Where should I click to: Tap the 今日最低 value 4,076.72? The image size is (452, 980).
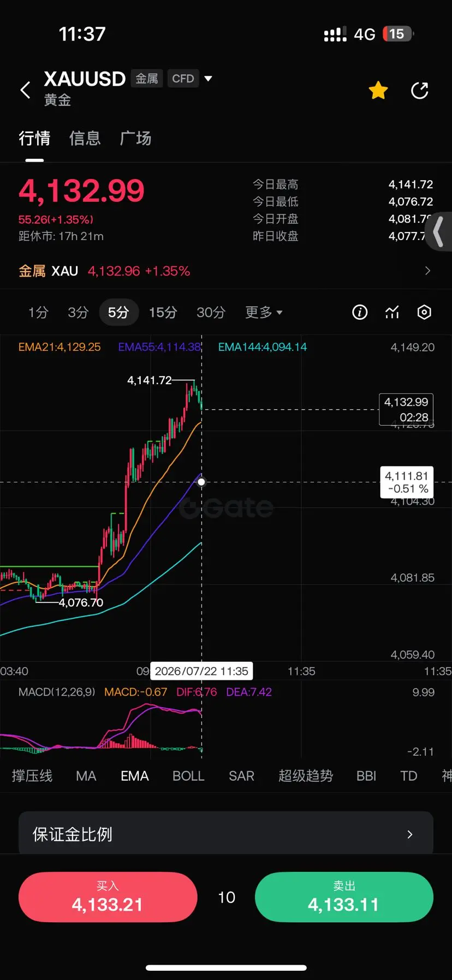tap(411, 201)
